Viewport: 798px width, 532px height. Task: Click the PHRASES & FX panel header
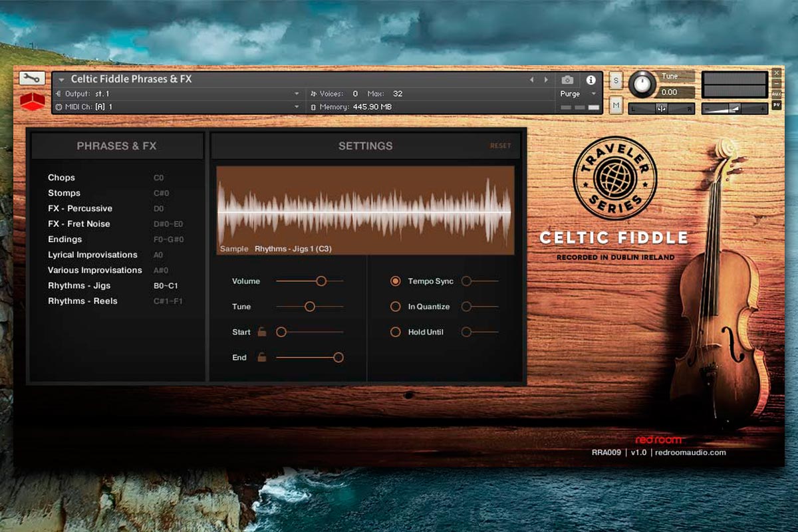pyautogui.click(x=117, y=146)
